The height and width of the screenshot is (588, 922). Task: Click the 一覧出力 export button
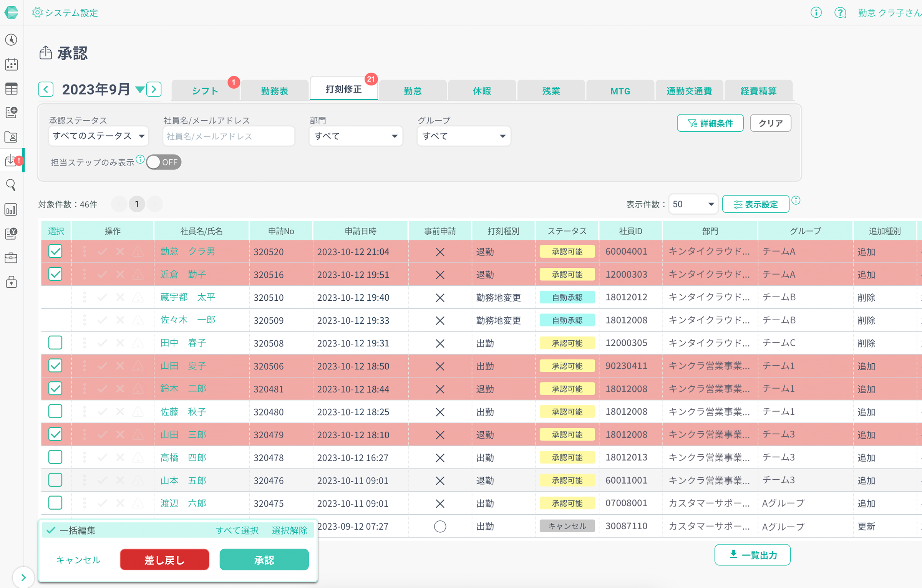pos(752,555)
